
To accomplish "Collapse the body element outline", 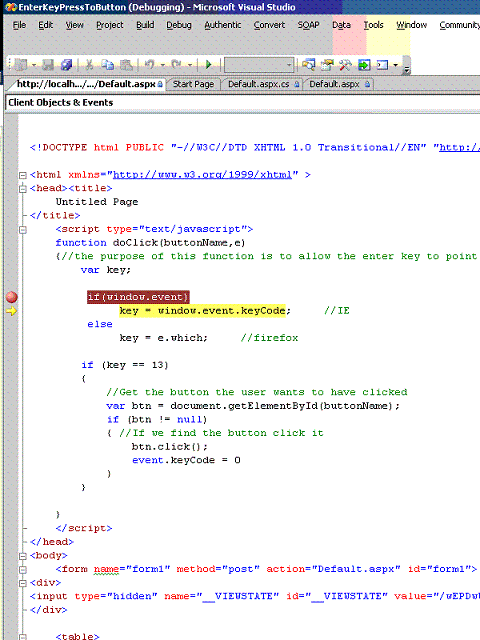I will coord(23,556).
